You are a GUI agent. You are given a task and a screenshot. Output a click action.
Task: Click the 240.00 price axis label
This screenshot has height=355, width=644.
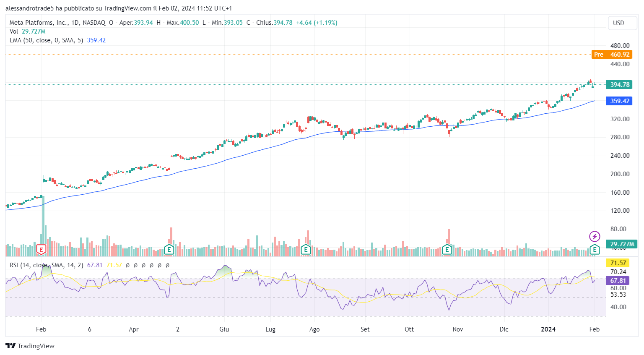point(620,156)
